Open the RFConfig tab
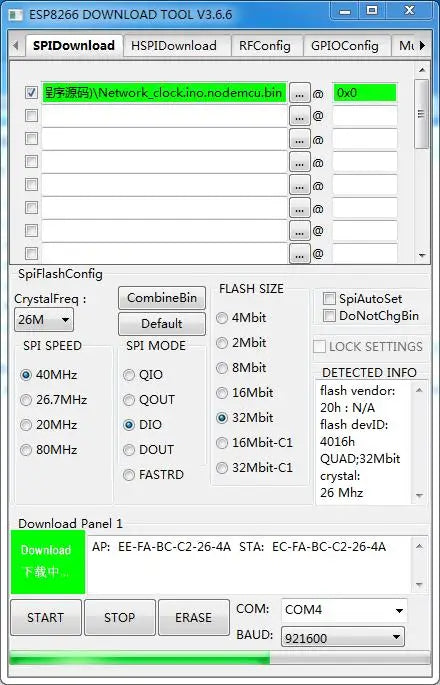The width and height of the screenshot is (440, 685). coord(265,46)
